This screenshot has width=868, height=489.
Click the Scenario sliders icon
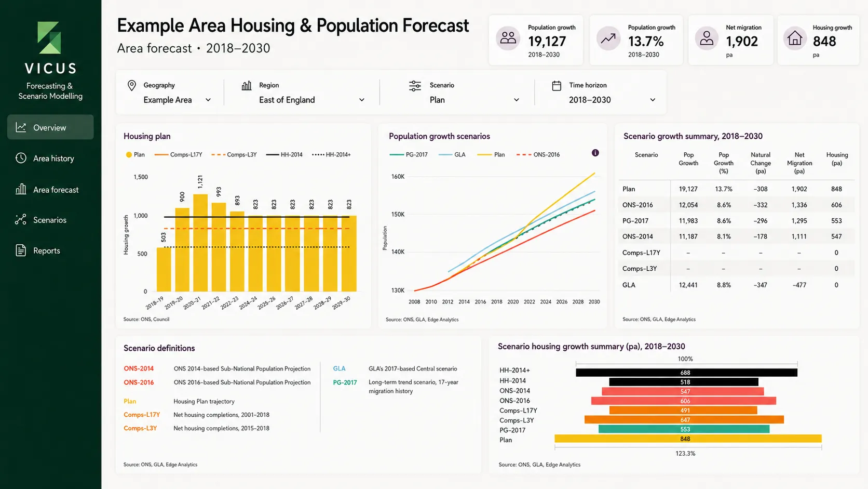tap(415, 86)
